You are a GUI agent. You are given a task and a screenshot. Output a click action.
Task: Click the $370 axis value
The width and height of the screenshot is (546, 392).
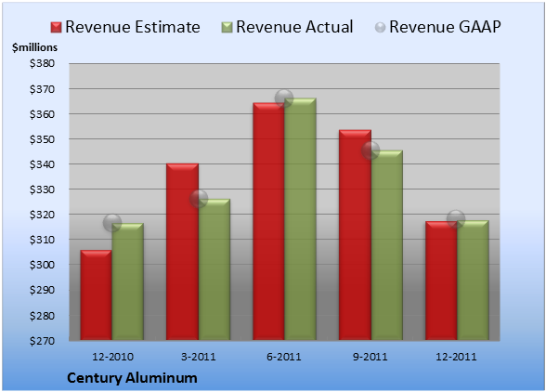[42, 89]
